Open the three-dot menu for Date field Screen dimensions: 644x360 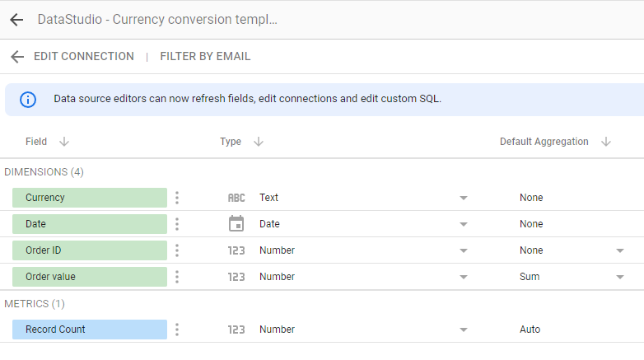click(177, 224)
